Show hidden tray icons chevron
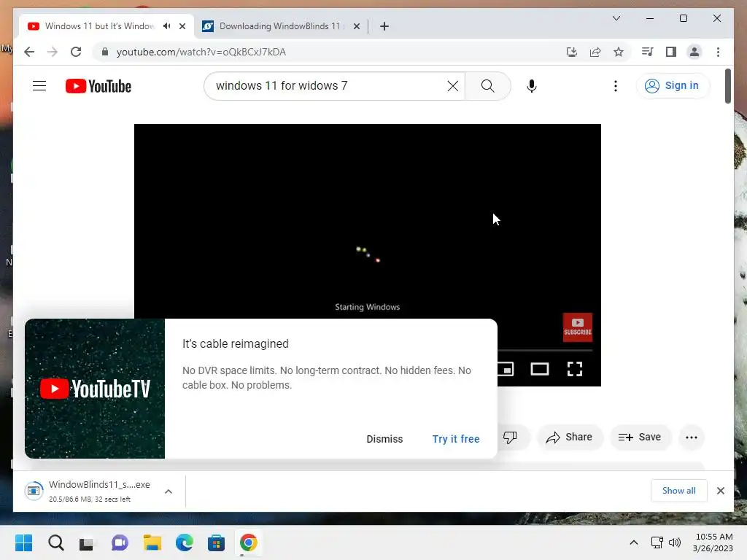This screenshot has width=747, height=560. 634,542
